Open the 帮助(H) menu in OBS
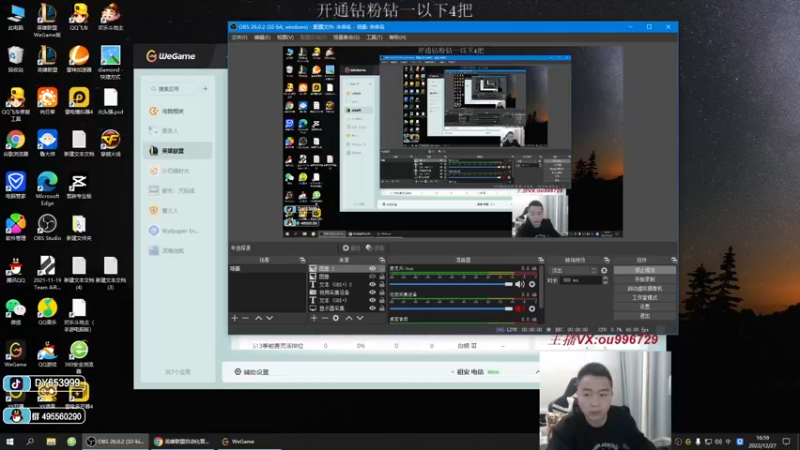This screenshot has height=450, width=800. [397, 37]
